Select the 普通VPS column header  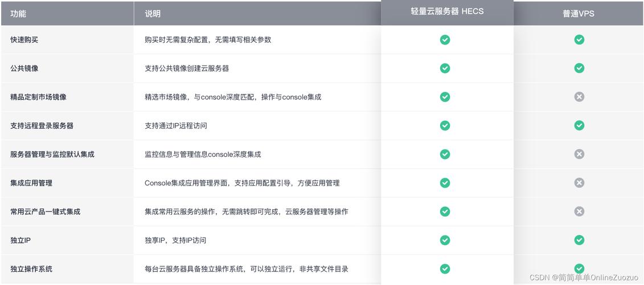pos(579,14)
